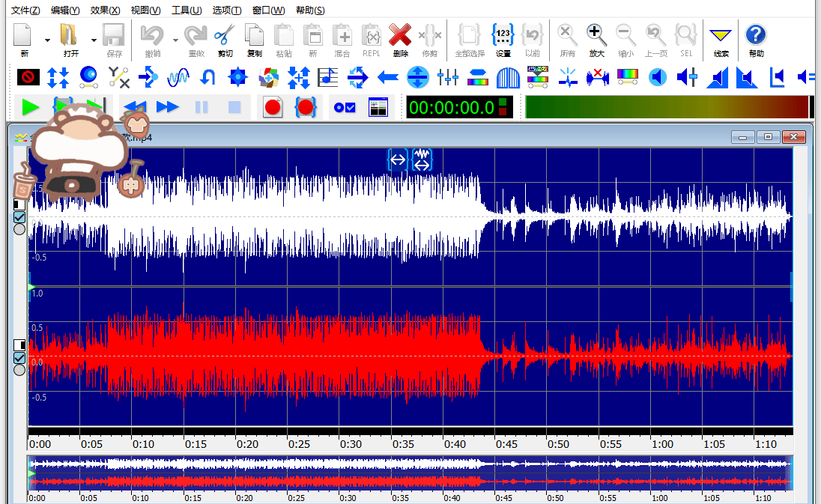Create a new file with 新 button
Image resolution: width=821 pixels, height=504 pixels.
[x=23, y=40]
